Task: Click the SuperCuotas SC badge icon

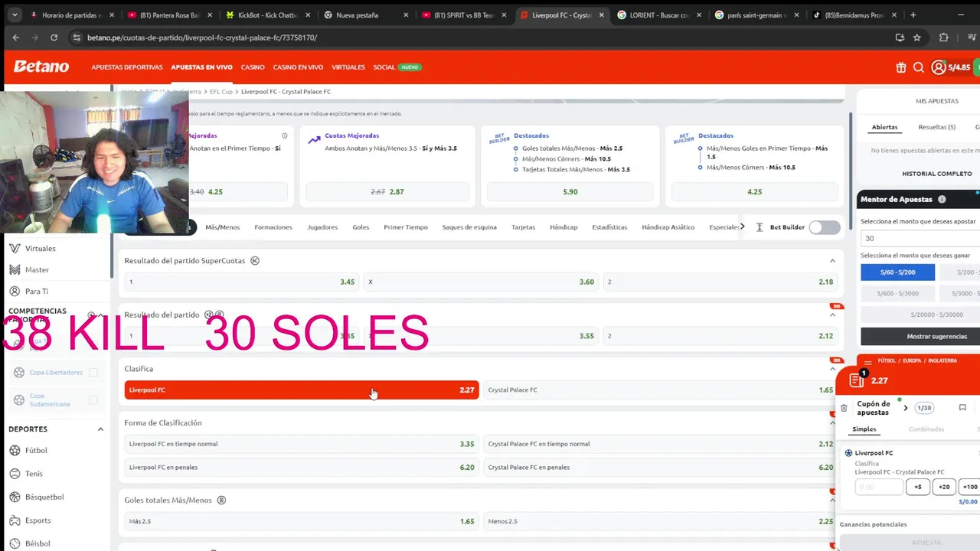Action: click(255, 261)
